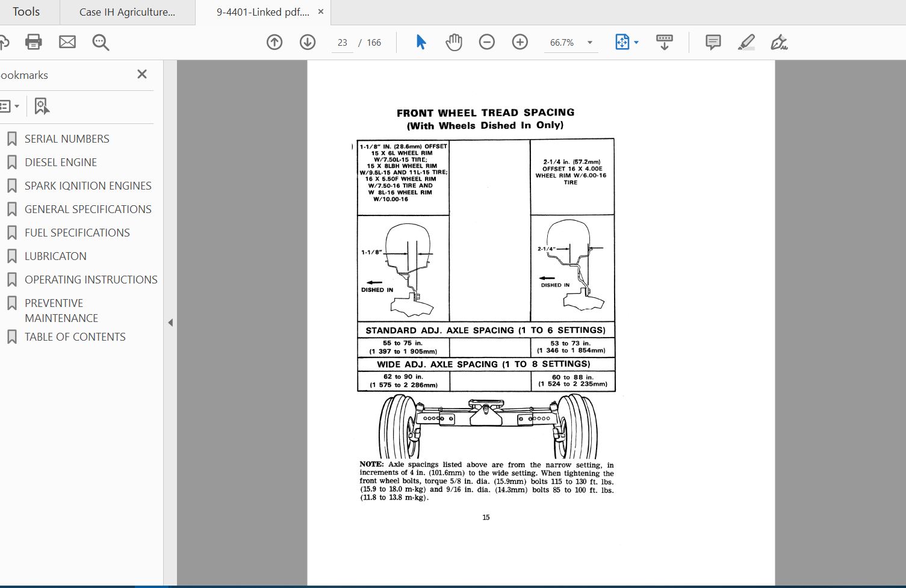Jump to DIESEL ENGINE bookmark
The width and height of the screenshot is (906, 588).
tap(61, 162)
